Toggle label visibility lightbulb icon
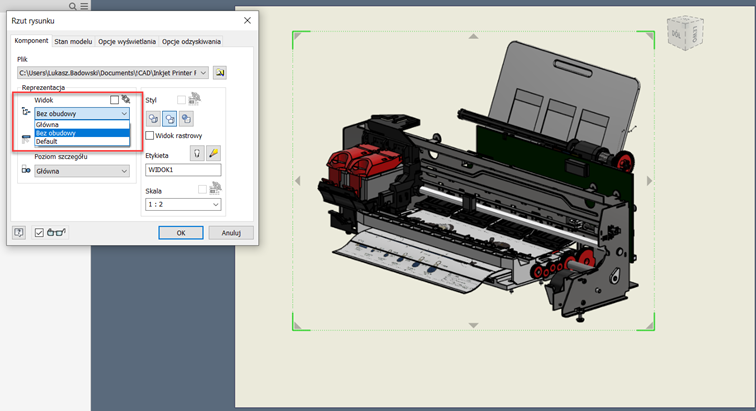Viewport: 756px width, 411px height. pyautogui.click(x=197, y=153)
